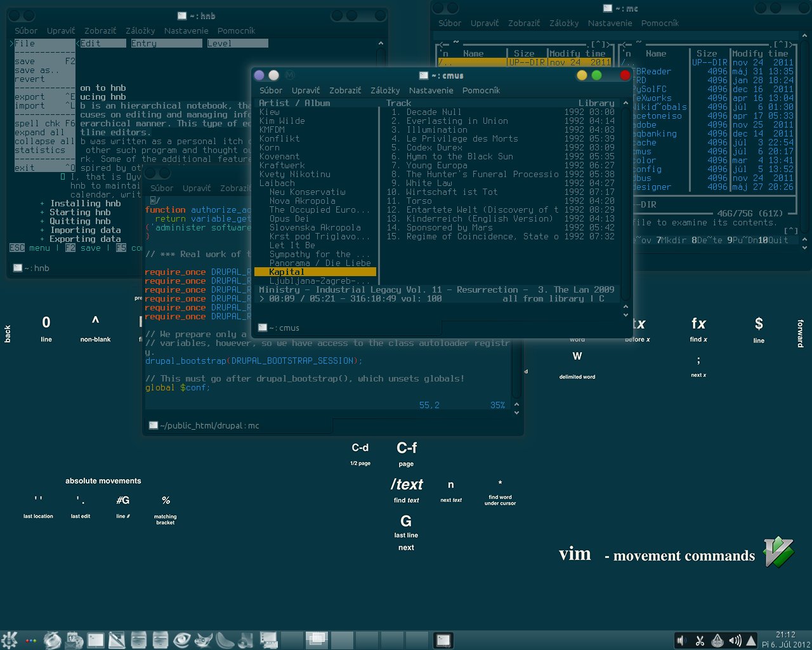812x650 pixels.
Task: Click the cmus scrollbar up arrow
Action: click(625, 103)
